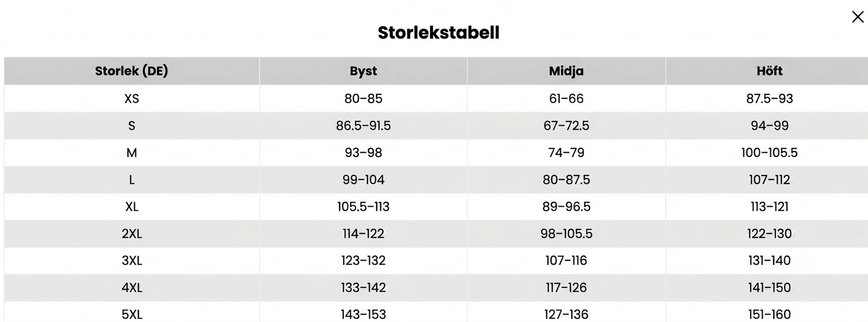Image resolution: width=868 pixels, height=322 pixels.
Task: Click the Storlekstabell heading
Action: point(439,32)
